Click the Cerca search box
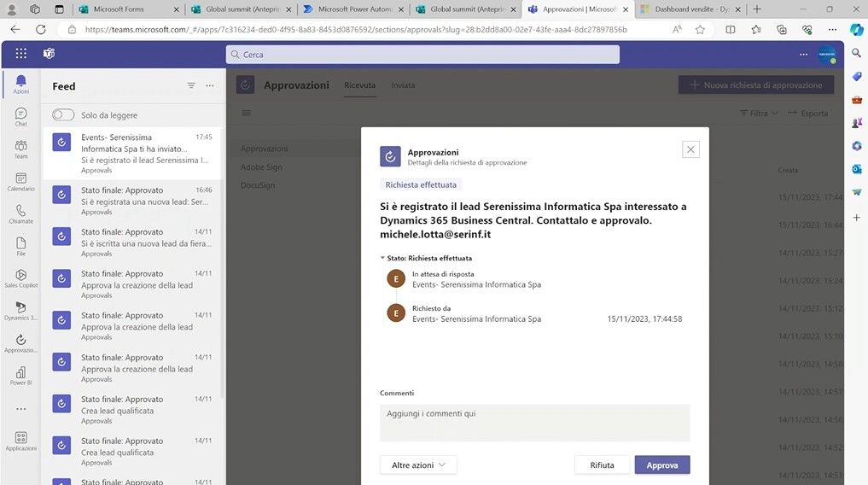868x485 pixels. coord(422,54)
